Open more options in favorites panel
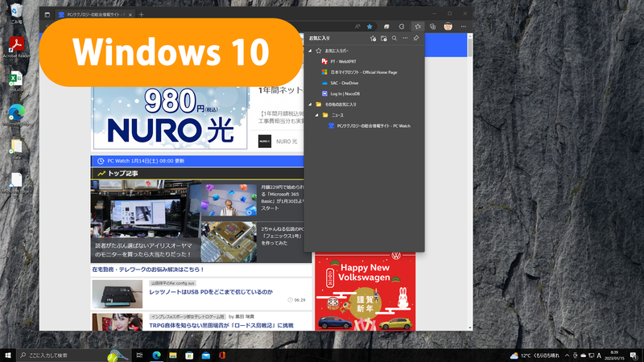Viewport: 644px width, 362px height. click(x=405, y=38)
